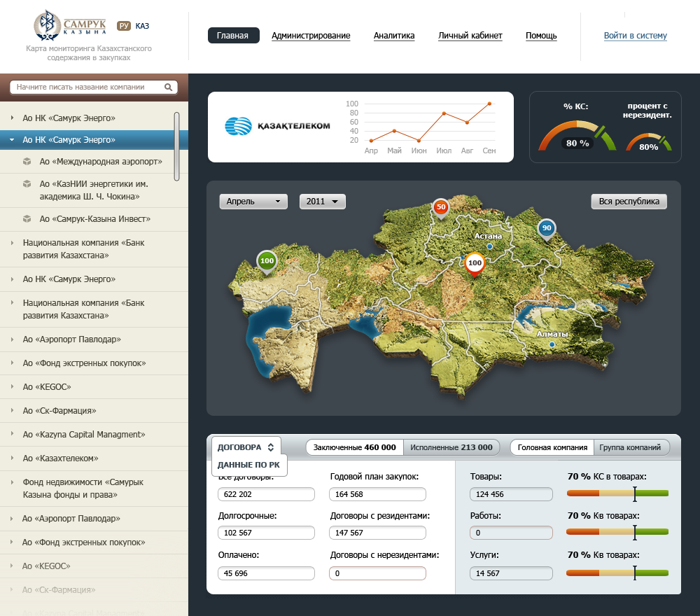Click Войти в систему link
700x616 pixels.
point(636,36)
